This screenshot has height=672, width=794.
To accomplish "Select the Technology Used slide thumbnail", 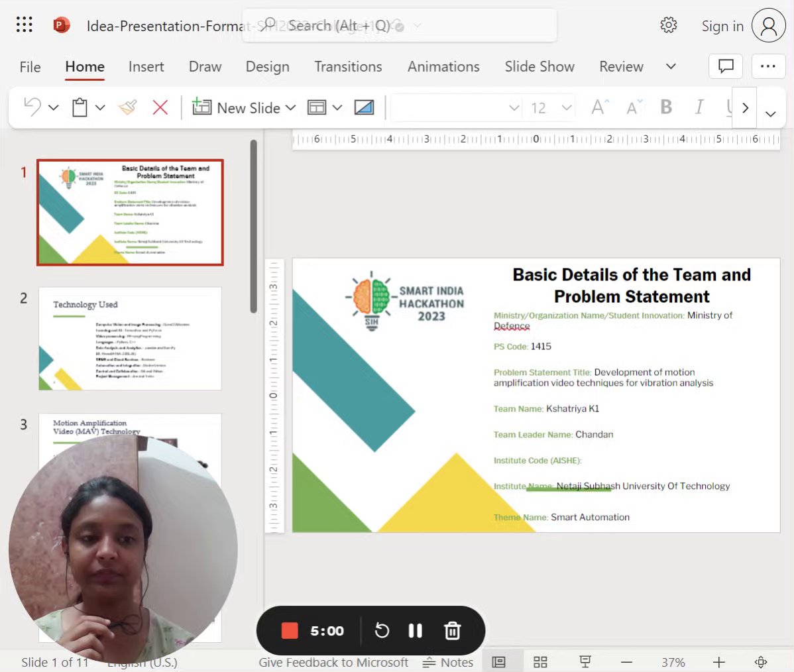I will pyautogui.click(x=130, y=338).
